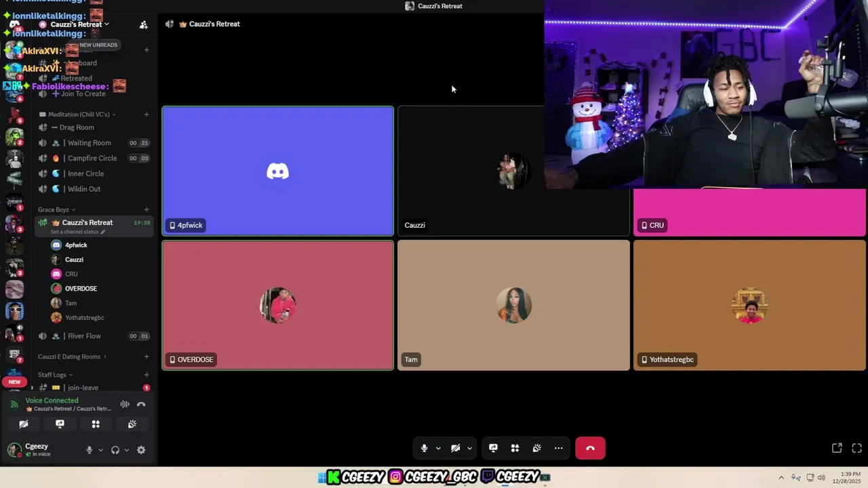Open camera options arrow in call bar

coord(469,448)
